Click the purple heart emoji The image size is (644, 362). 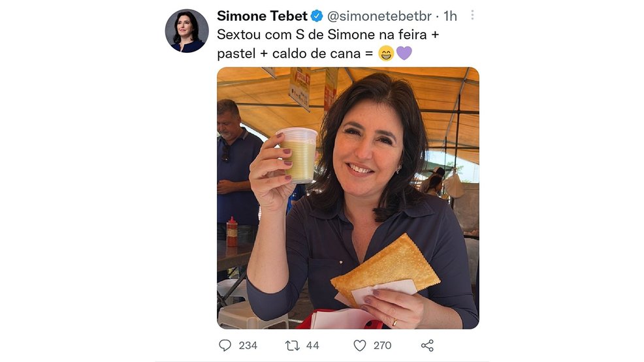[x=404, y=53]
